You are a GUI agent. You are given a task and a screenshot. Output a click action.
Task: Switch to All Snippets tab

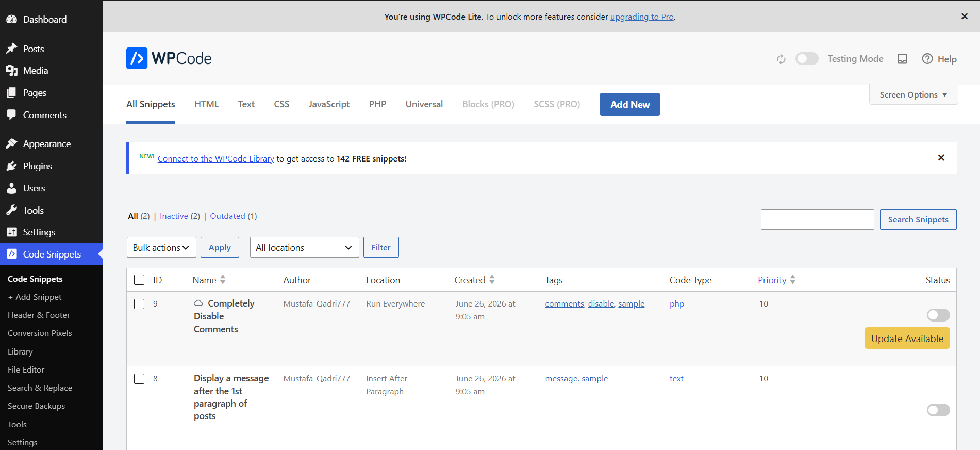coord(151,104)
